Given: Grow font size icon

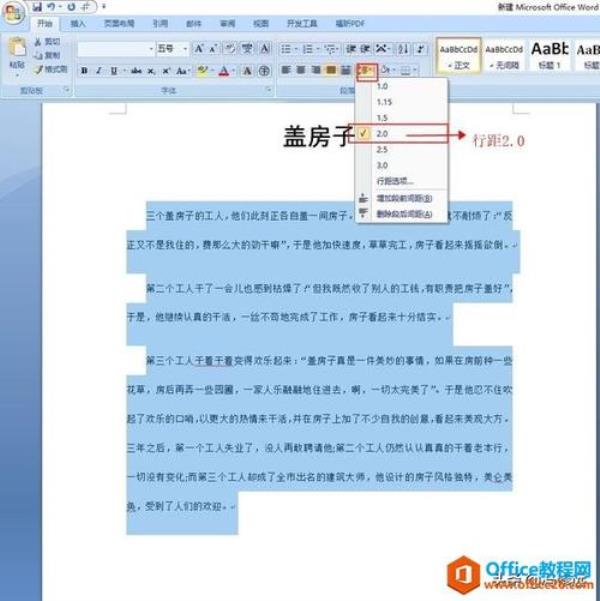Looking at the screenshot, I should click(x=199, y=49).
